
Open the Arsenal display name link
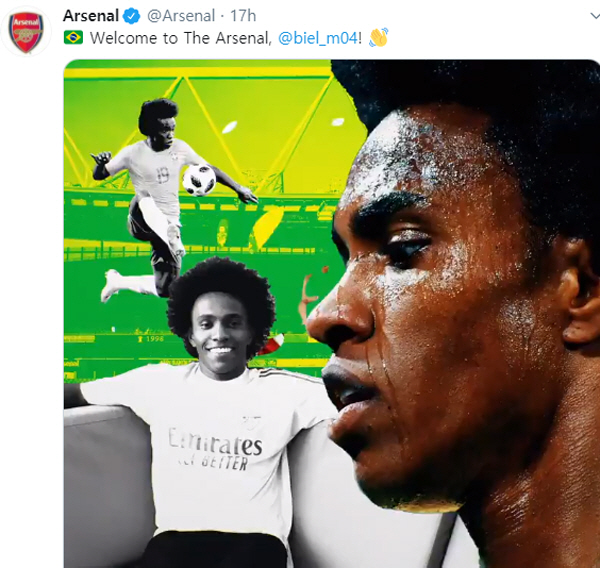tap(91, 16)
